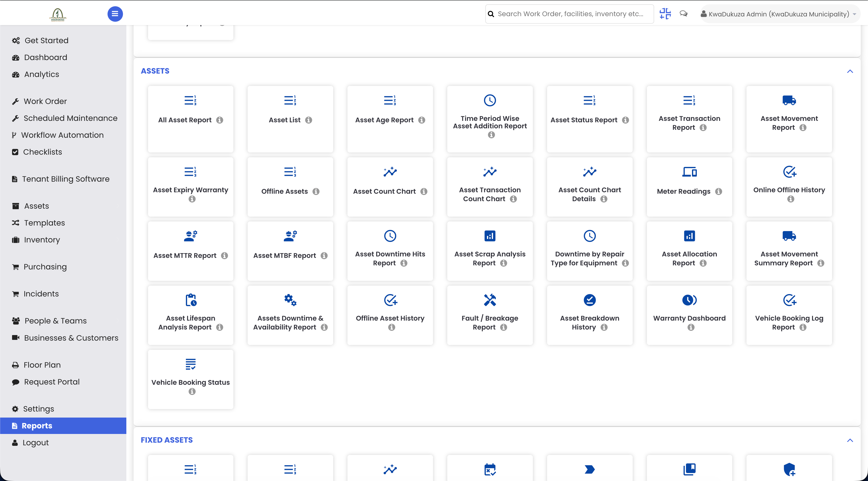Open the Asset Lifespan Analysis clipboard icon
The height and width of the screenshot is (481, 868).
tap(190, 300)
